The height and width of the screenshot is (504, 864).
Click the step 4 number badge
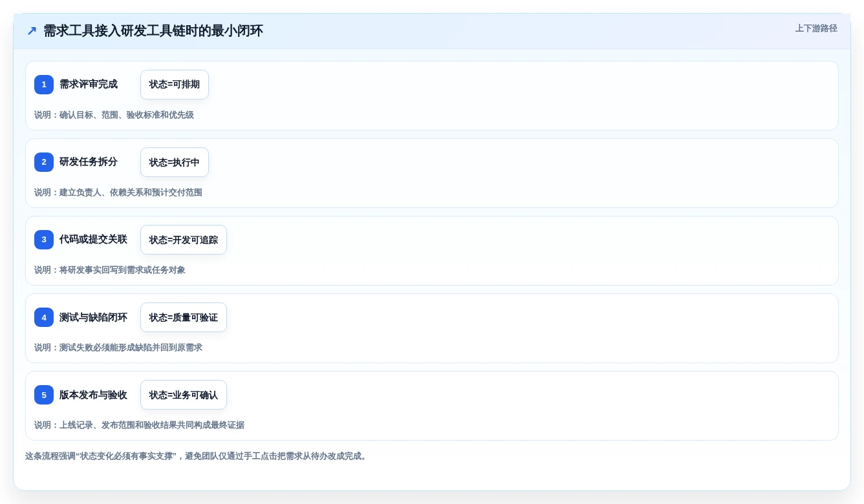[x=44, y=317]
